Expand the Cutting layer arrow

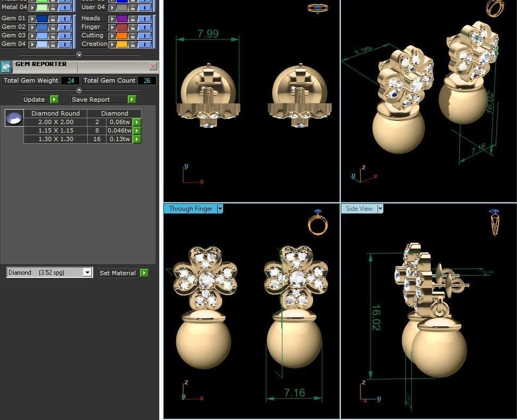[112, 36]
